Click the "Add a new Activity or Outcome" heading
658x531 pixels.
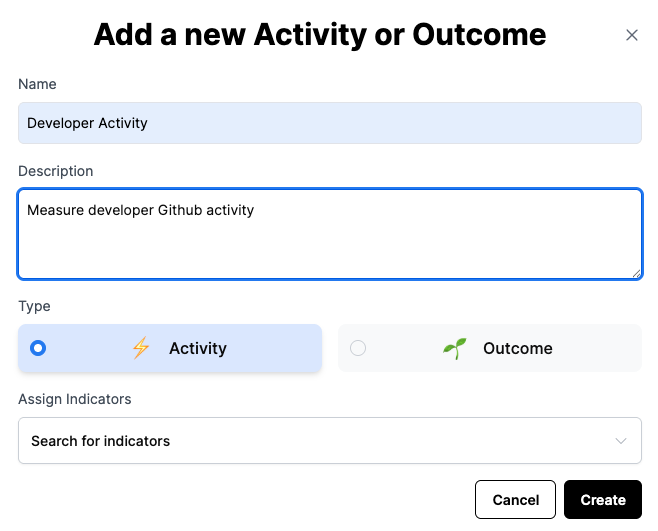[320, 35]
